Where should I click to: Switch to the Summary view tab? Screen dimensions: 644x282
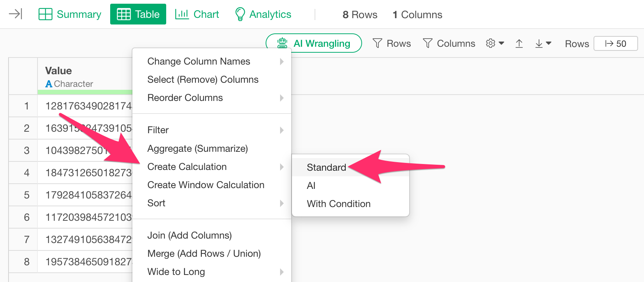(x=70, y=14)
